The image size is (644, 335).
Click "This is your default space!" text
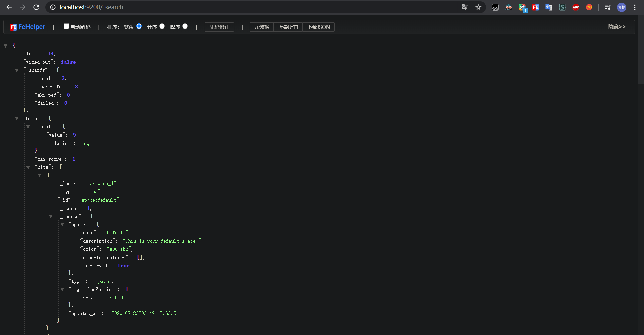coord(162,241)
